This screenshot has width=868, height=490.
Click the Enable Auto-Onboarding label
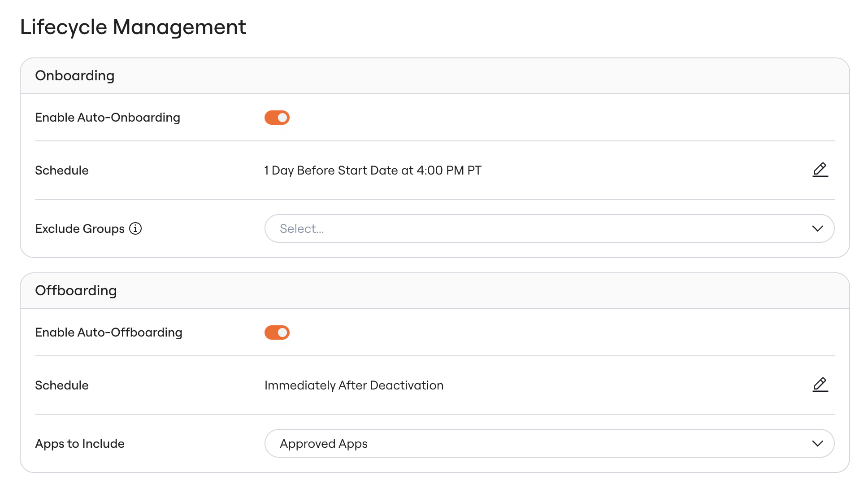[x=108, y=118]
